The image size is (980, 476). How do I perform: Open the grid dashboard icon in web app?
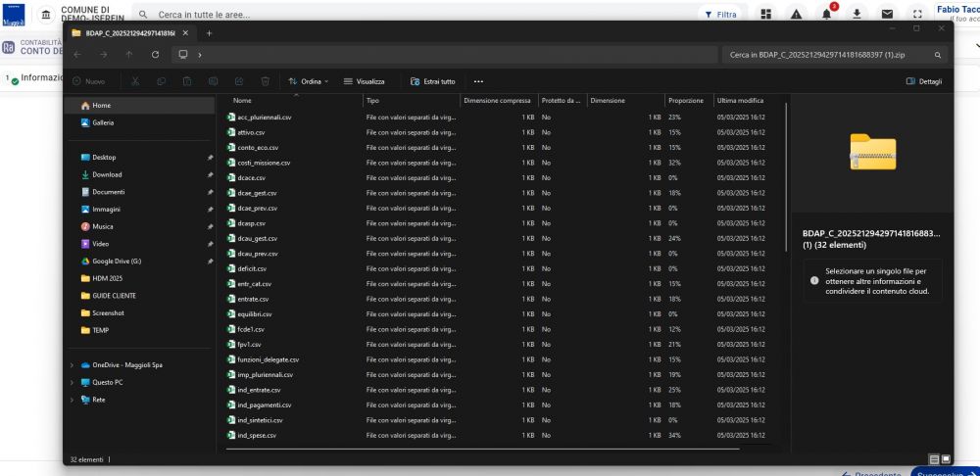tap(766, 14)
